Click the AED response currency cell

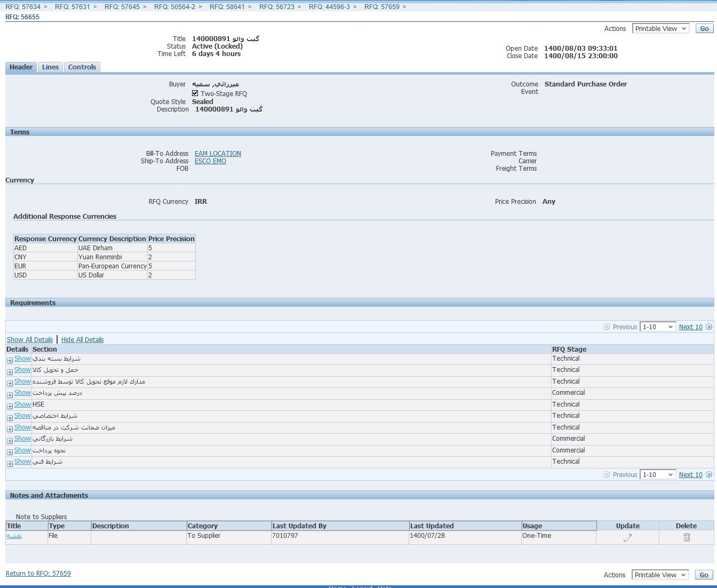[x=45, y=248]
